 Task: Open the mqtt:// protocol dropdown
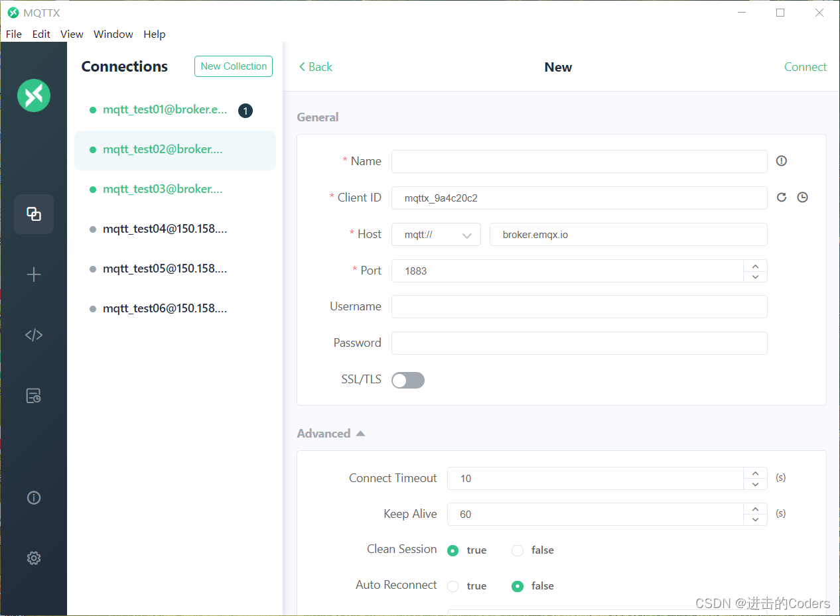(x=436, y=235)
